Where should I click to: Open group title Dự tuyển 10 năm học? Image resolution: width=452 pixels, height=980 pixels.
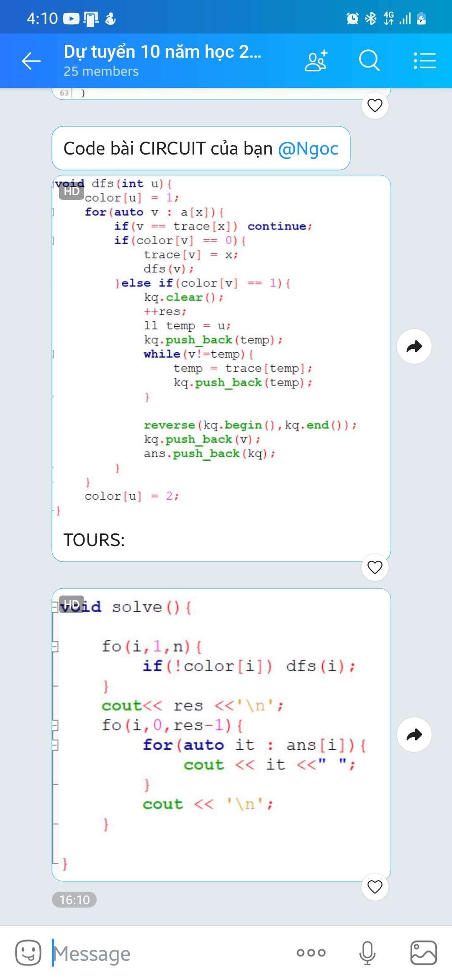click(x=162, y=52)
